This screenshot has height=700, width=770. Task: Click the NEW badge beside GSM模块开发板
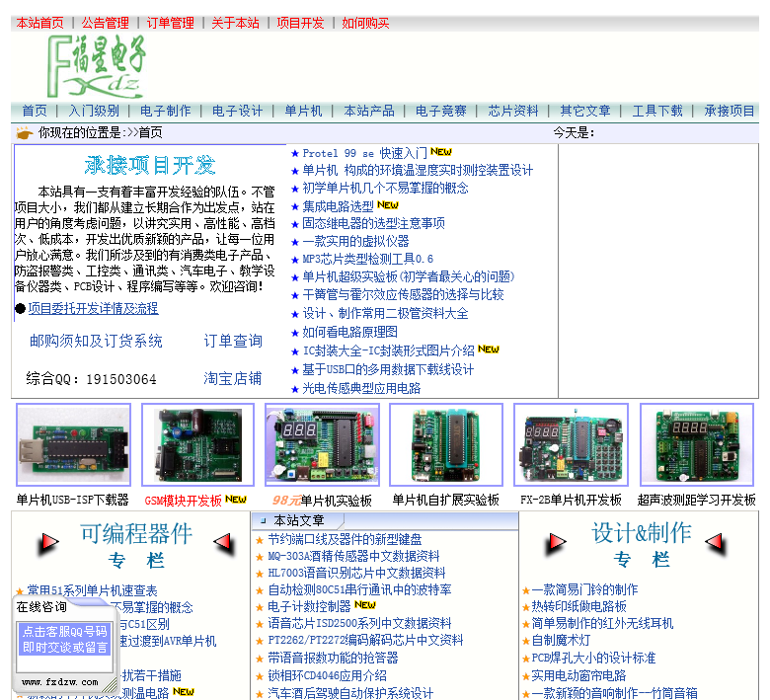click(x=236, y=500)
